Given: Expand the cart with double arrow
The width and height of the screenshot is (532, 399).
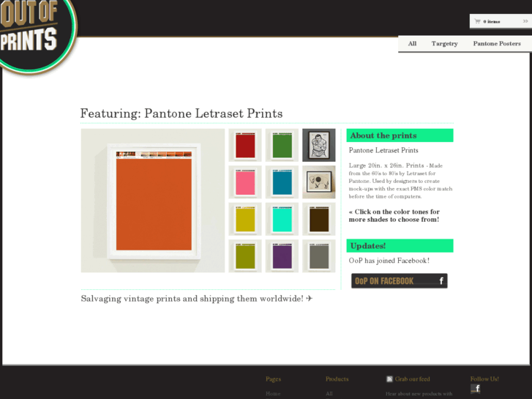Looking at the screenshot, I should coord(525,21).
